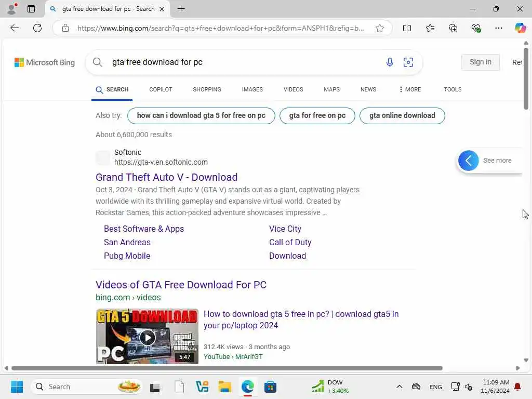Add this page to favorites star
This screenshot has width=532, height=399.
tap(380, 28)
